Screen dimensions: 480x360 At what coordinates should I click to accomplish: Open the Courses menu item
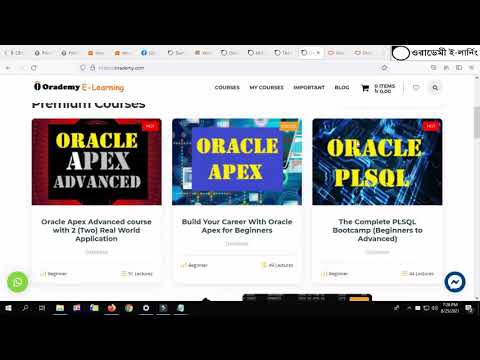227,87
